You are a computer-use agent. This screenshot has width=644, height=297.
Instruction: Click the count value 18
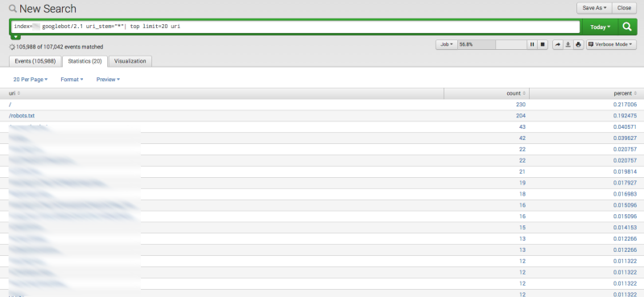pyautogui.click(x=522, y=194)
